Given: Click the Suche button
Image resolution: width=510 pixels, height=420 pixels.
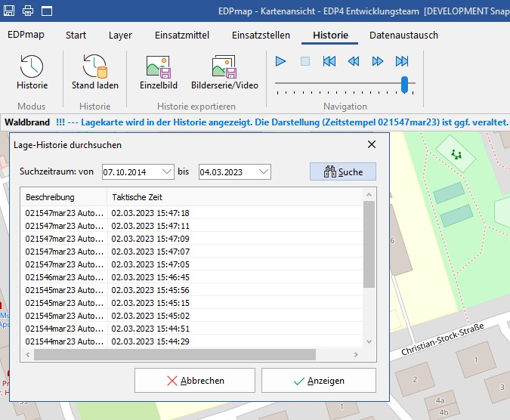Looking at the screenshot, I should point(342,172).
